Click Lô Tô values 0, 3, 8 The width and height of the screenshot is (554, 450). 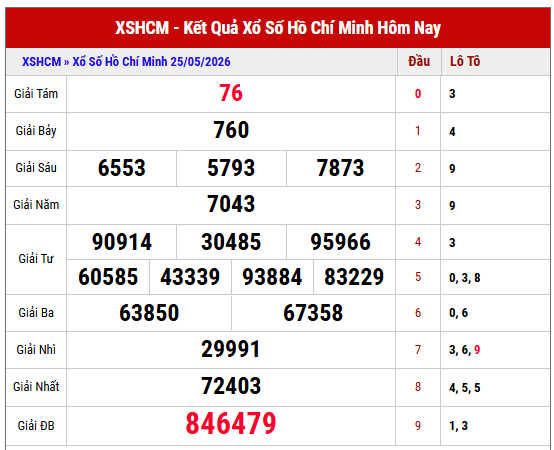(465, 278)
